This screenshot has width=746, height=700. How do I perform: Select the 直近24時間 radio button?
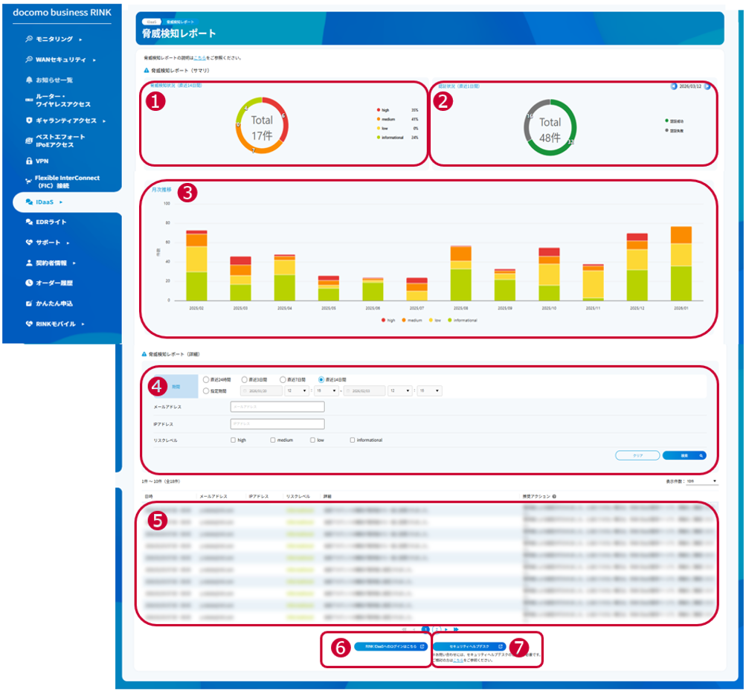(207, 379)
